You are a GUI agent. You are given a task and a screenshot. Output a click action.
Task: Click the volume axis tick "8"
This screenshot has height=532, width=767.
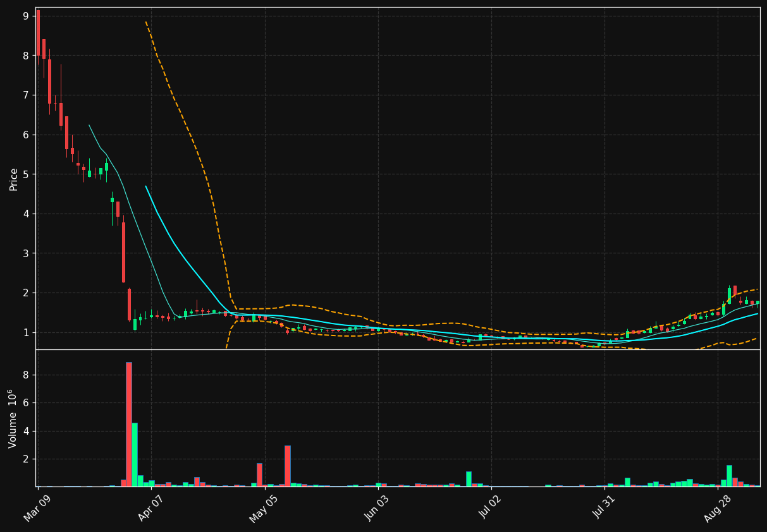coord(26,375)
